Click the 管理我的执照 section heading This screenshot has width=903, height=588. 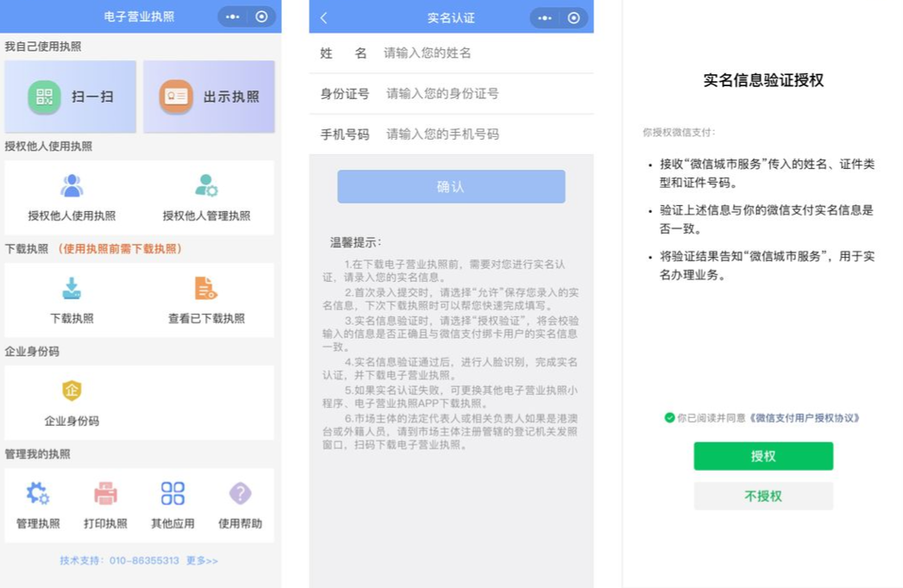point(37,454)
